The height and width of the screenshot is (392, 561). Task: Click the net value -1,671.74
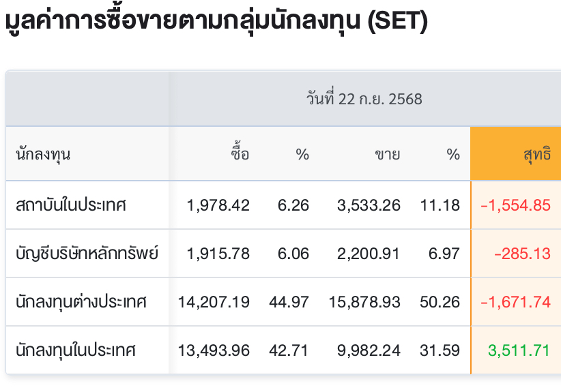click(x=515, y=302)
